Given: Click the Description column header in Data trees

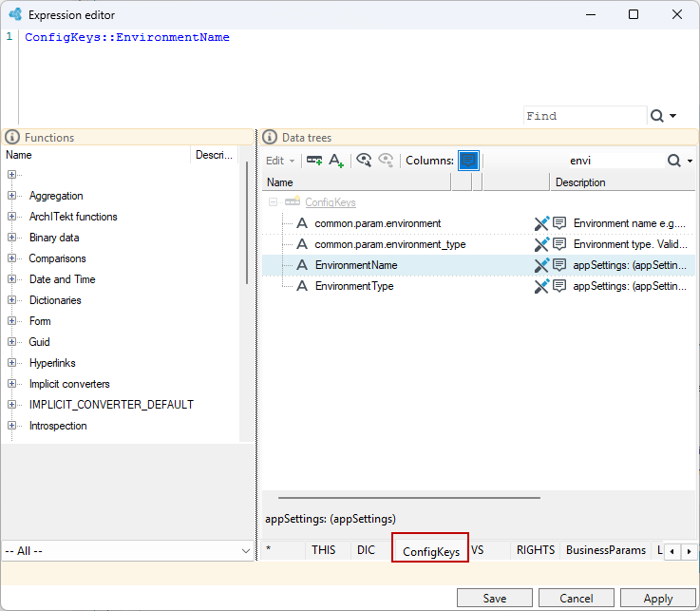Looking at the screenshot, I should [622, 182].
